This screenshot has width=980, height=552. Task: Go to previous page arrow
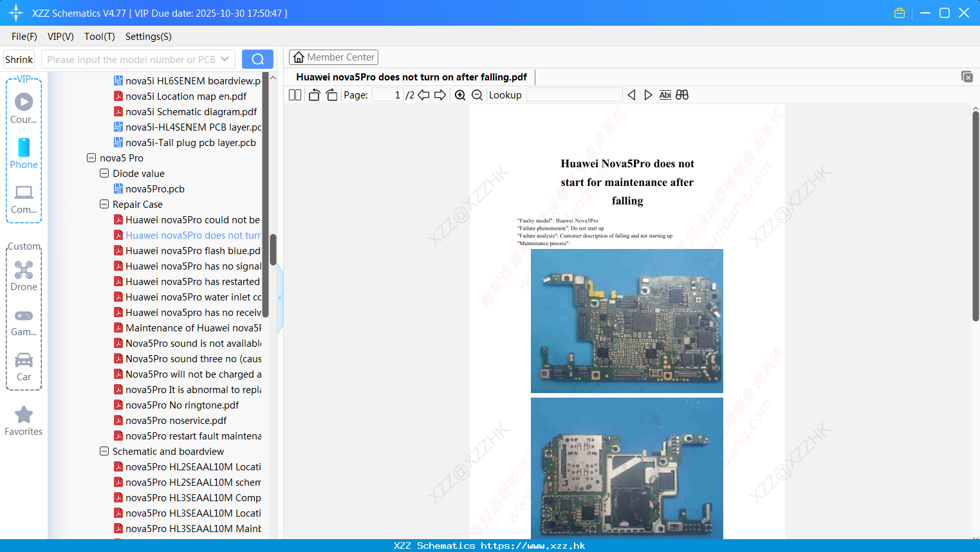coord(423,95)
